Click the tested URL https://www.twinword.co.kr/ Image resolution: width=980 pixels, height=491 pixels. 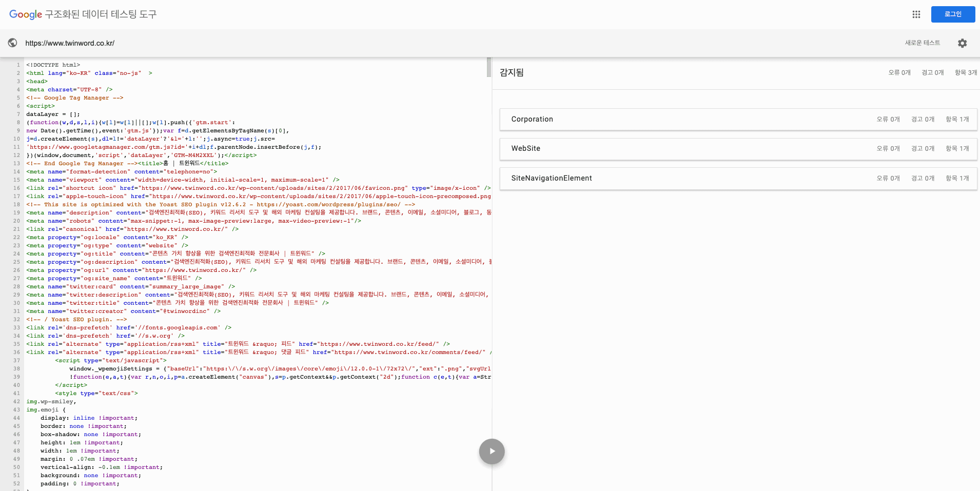(x=70, y=43)
